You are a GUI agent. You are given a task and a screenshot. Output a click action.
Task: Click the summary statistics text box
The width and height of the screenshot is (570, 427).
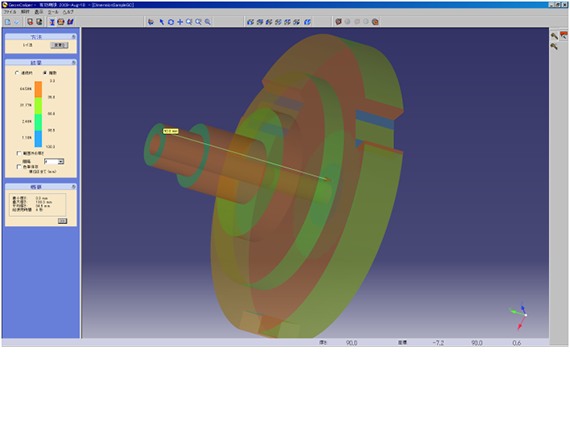(37, 204)
